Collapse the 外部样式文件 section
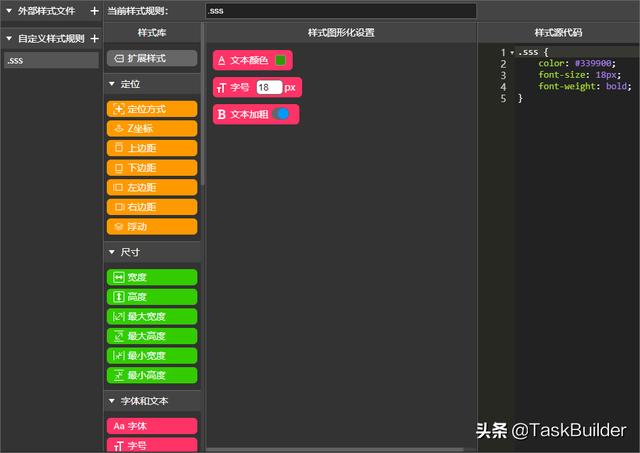The height and width of the screenshot is (453, 640). click(x=9, y=11)
